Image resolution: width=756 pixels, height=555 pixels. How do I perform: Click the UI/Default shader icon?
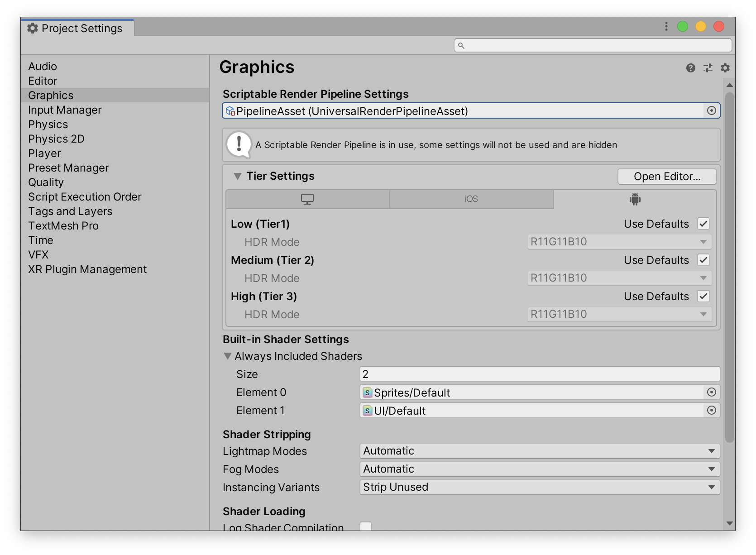pyautogui.click(x=368, y=411)
